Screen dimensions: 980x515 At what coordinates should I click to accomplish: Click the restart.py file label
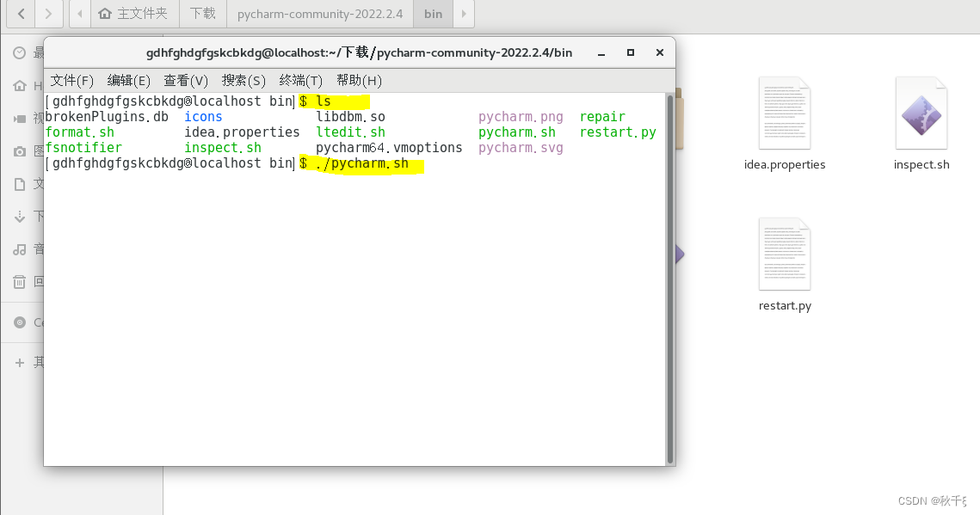coord(785,306)
